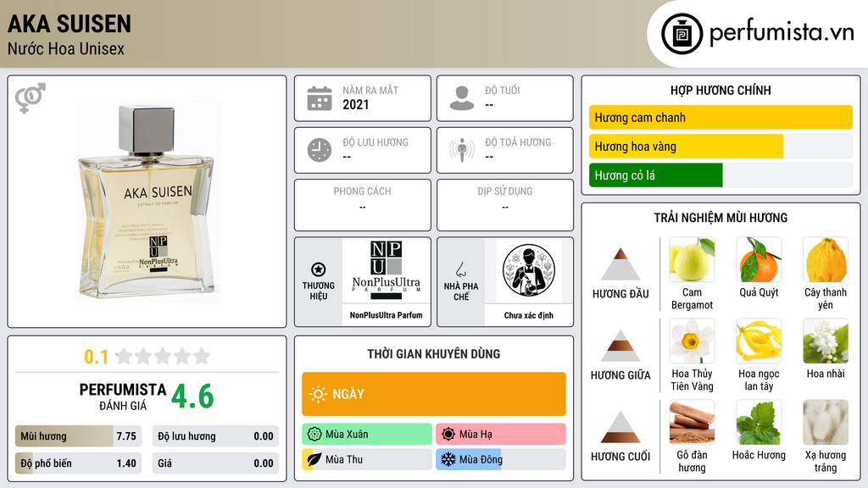Screen dimensions: 868x488
Task: Click the NonPlusUltra Parfum brand logo
Action: tap(386, 270)
